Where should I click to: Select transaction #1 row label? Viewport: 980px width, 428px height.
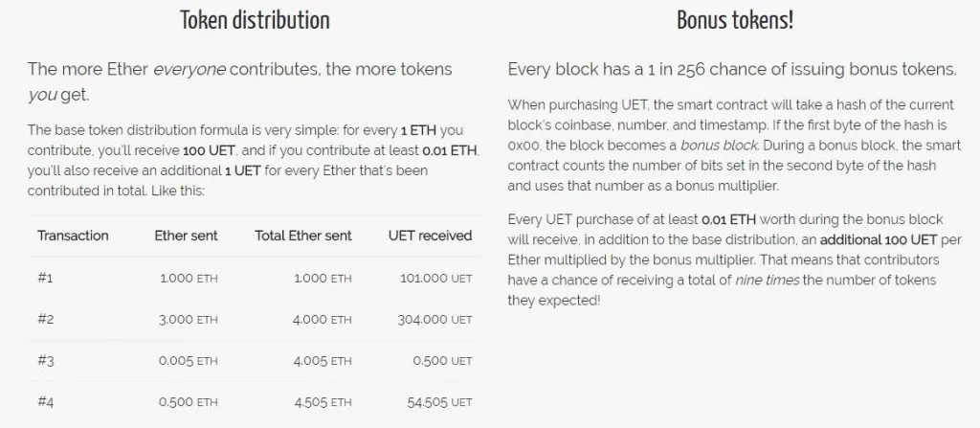(45, 279)
